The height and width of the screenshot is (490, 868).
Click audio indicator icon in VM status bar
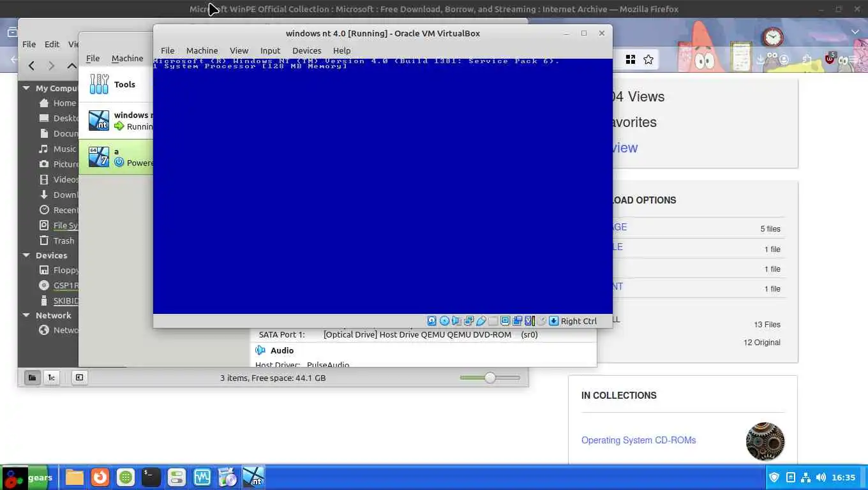[456, 321]
